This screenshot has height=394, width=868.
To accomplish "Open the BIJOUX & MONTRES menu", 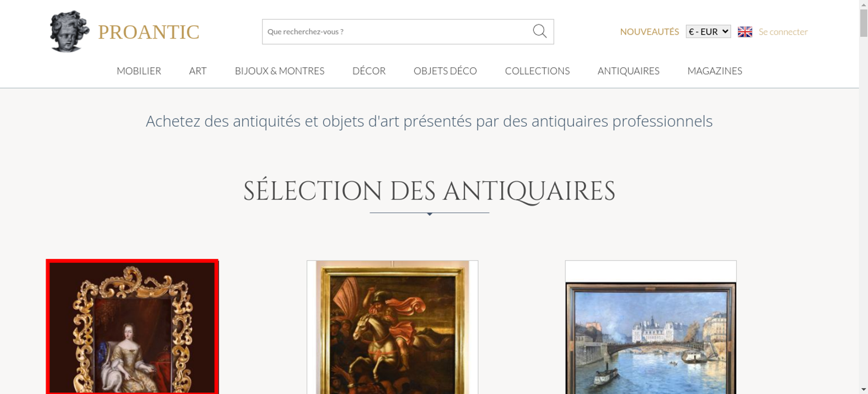I will (x=279, y=71).
